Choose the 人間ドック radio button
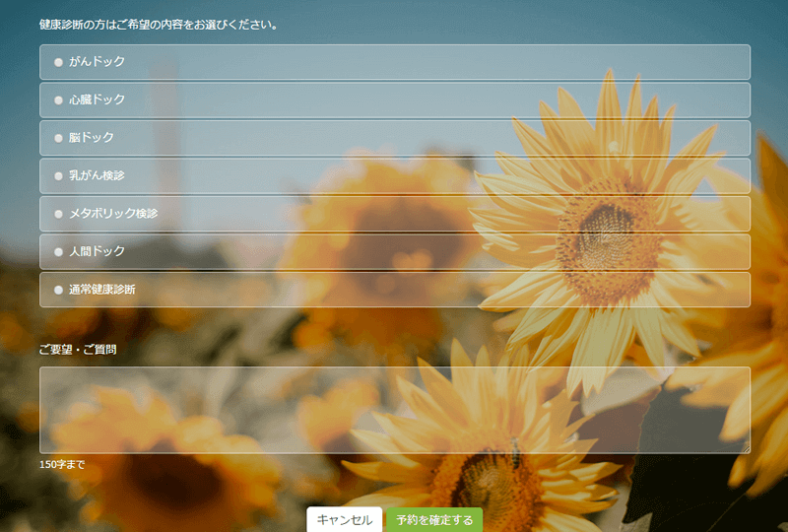This screenshot has width=788, height=532. point(58,251)
